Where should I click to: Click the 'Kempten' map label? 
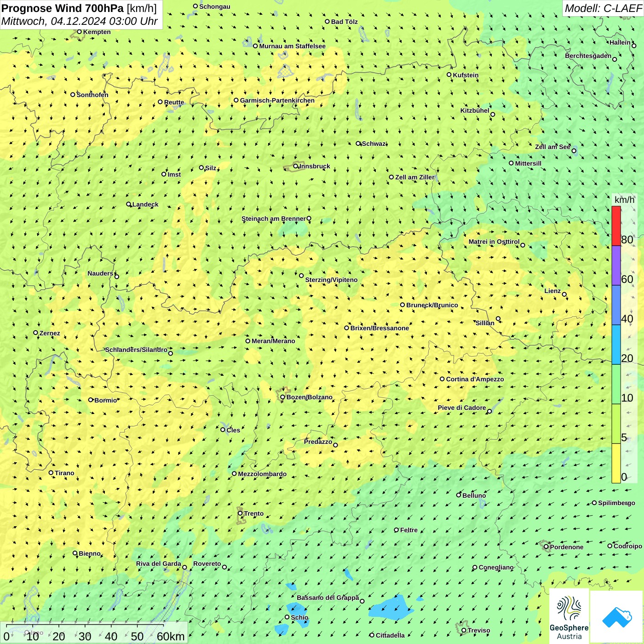pyautogui.click(x=97, y=32)
